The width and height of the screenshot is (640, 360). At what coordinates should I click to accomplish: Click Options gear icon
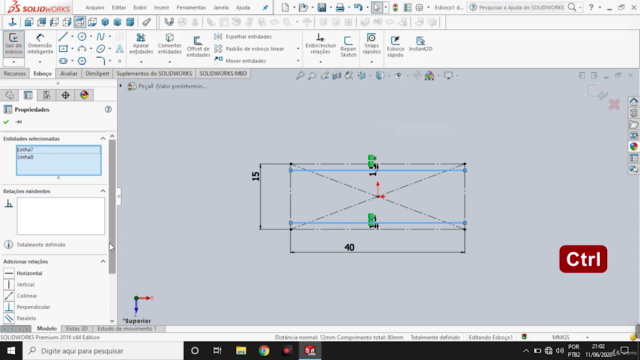coord(419,7)
